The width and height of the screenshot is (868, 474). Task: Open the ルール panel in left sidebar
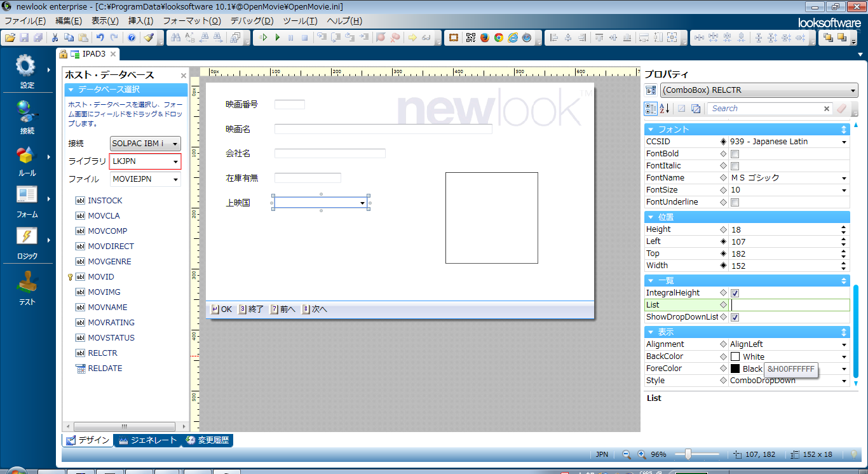click(x=27, y=161)
